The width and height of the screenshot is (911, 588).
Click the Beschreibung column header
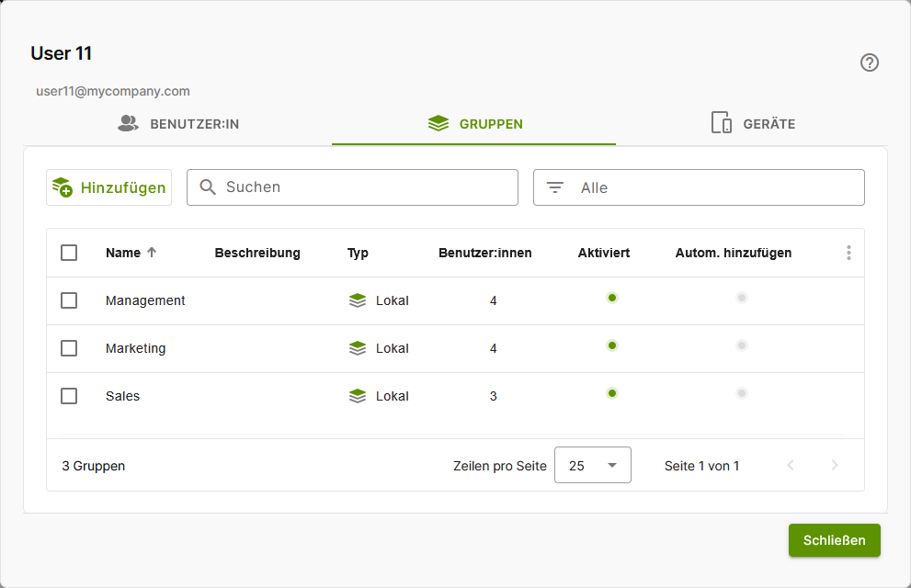click(x=257, y=253)
